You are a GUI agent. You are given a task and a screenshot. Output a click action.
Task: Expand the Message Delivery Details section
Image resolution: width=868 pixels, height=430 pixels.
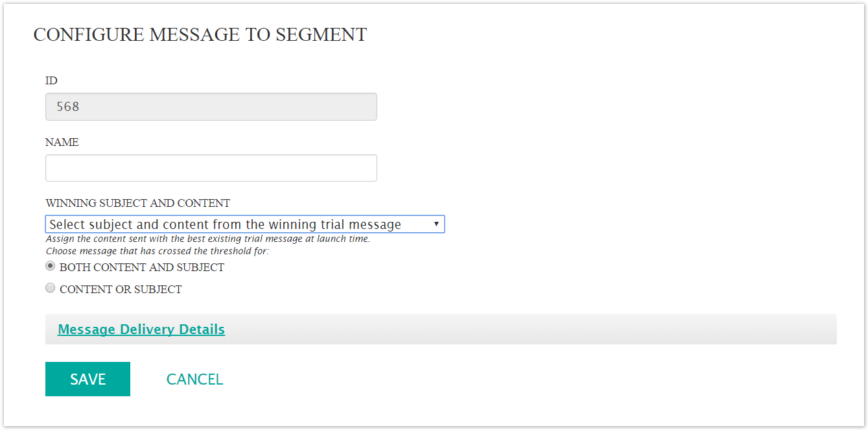[x=141, y=329]
